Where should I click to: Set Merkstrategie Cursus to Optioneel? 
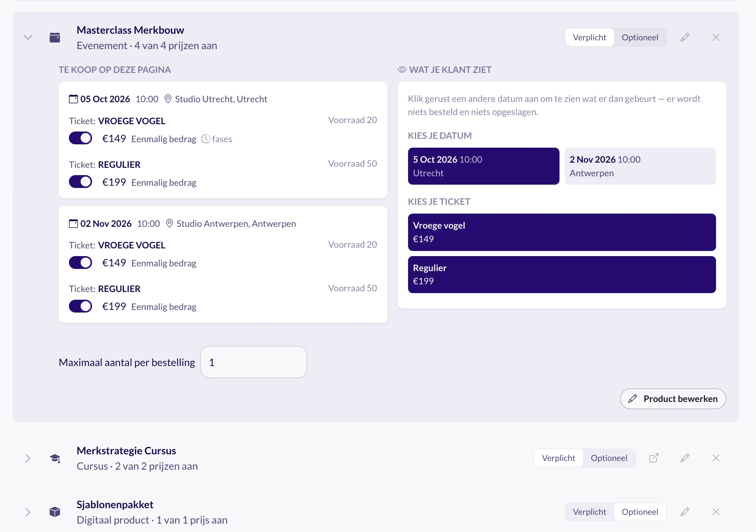click(609, 458)
